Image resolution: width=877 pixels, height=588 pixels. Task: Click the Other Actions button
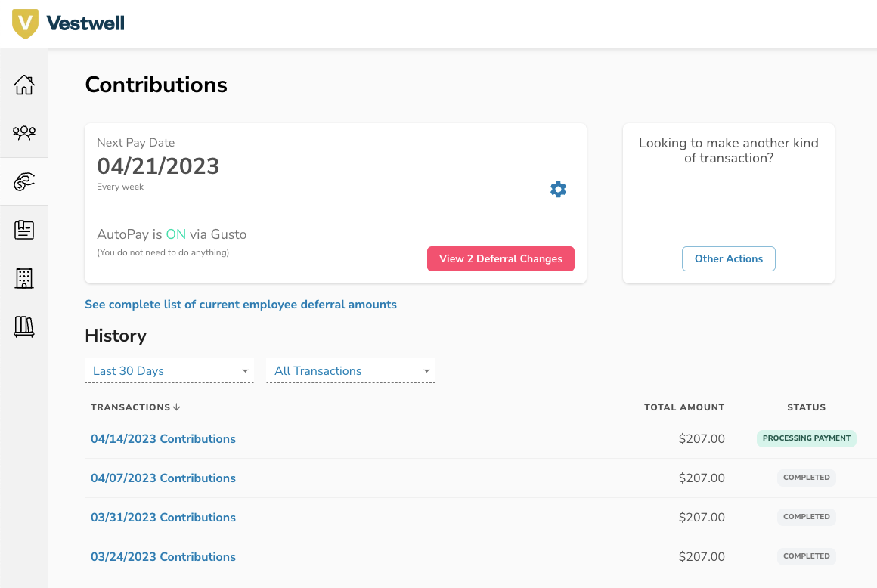[x=728, y=258]
